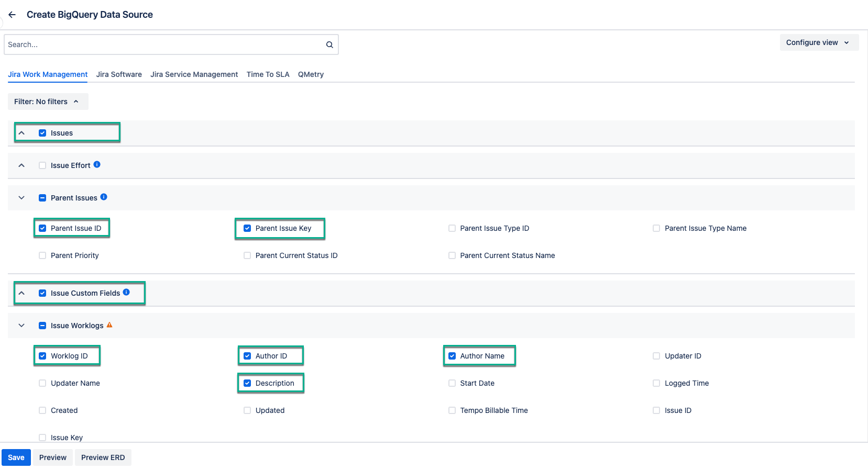Check worklog Issue Key checkbox
The image size is (868, 470).
point(42,438)
